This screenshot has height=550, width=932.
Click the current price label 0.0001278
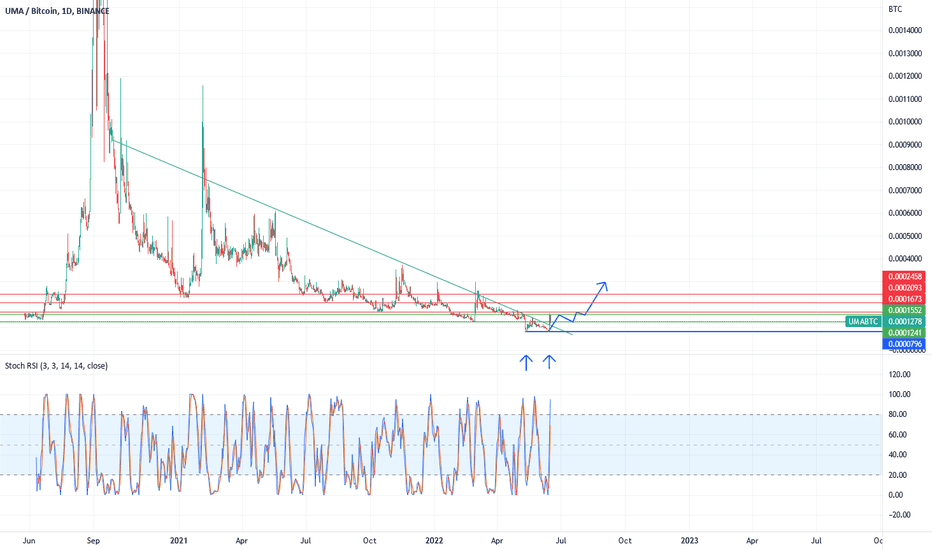tap(904, 322)
